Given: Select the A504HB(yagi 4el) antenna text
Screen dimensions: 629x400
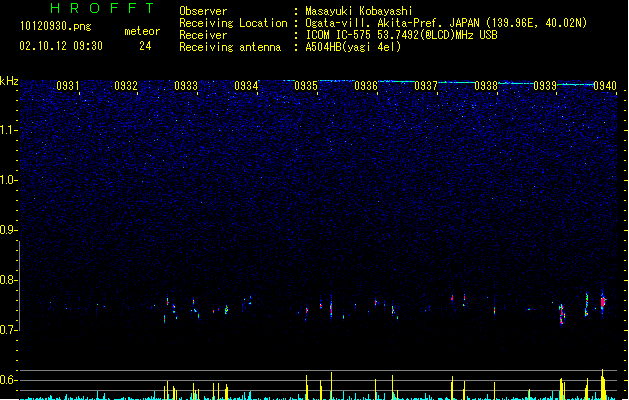Looking at the screenshot, I should (x=353, y=47).
